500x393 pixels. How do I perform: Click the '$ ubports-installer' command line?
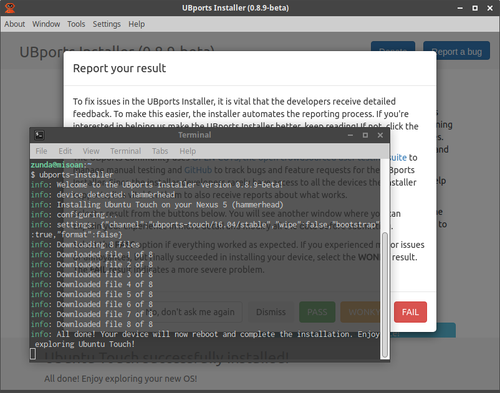click(72, 175)
